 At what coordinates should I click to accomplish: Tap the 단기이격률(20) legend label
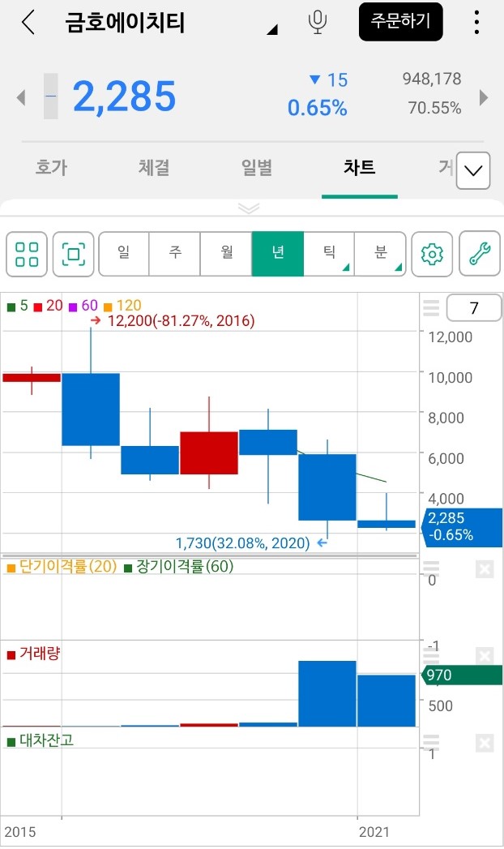pyautogui.click(x=62, y=567)
